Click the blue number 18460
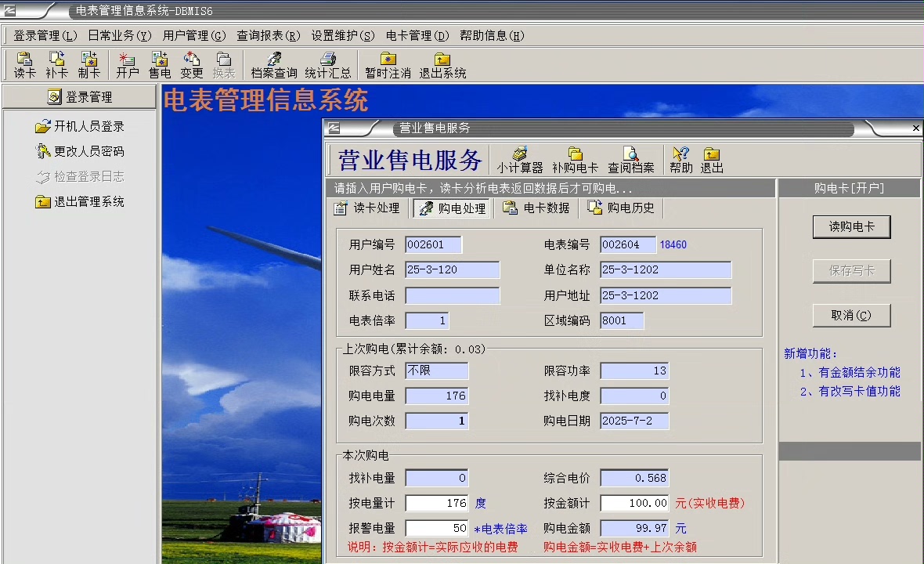 click(673, 244)
